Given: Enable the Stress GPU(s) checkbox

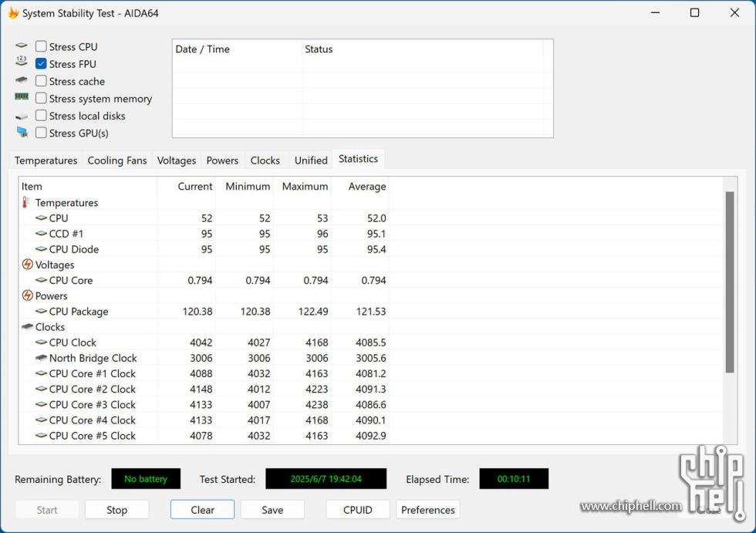Looking at the screenshot, I should pyautogui.click(x=41, y=133).
